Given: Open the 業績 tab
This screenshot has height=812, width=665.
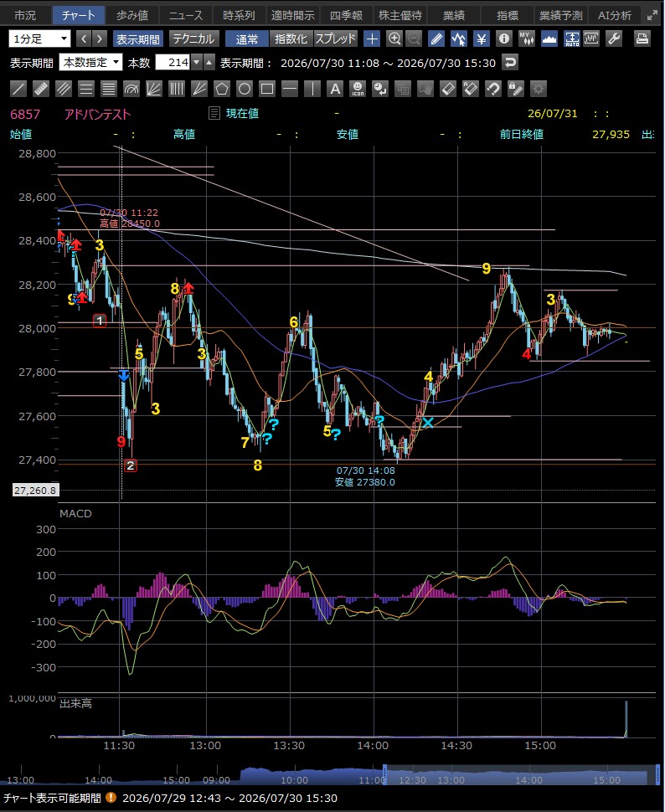Looking at the screenshot, I should (454, 16).
